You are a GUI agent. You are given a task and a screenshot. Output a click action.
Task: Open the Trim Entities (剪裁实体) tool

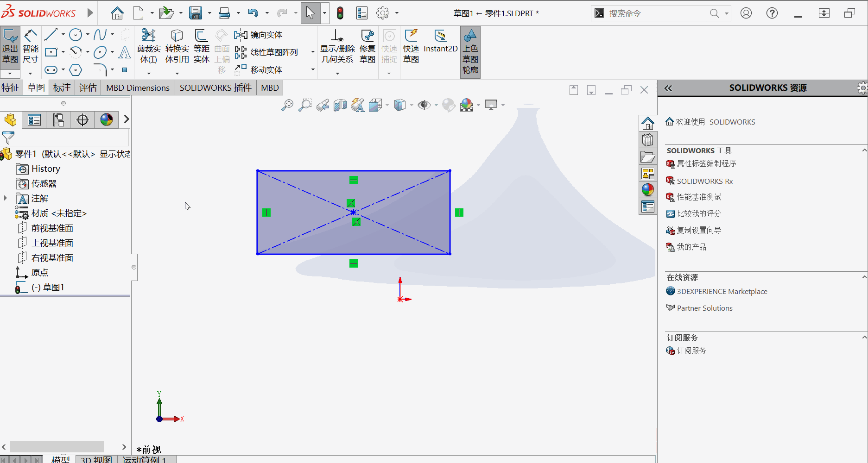(x=148, y=46)
